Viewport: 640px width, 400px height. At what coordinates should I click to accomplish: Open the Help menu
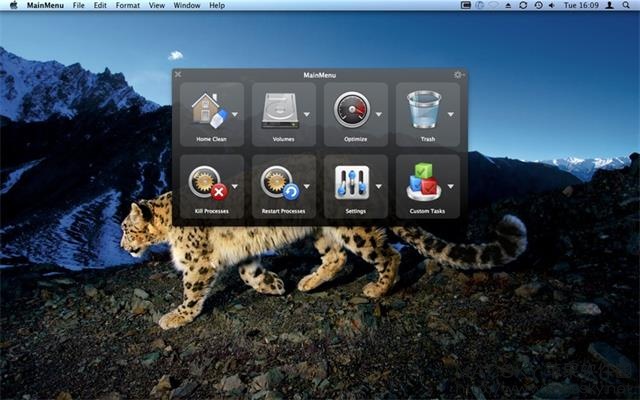(x=217, y=5)
